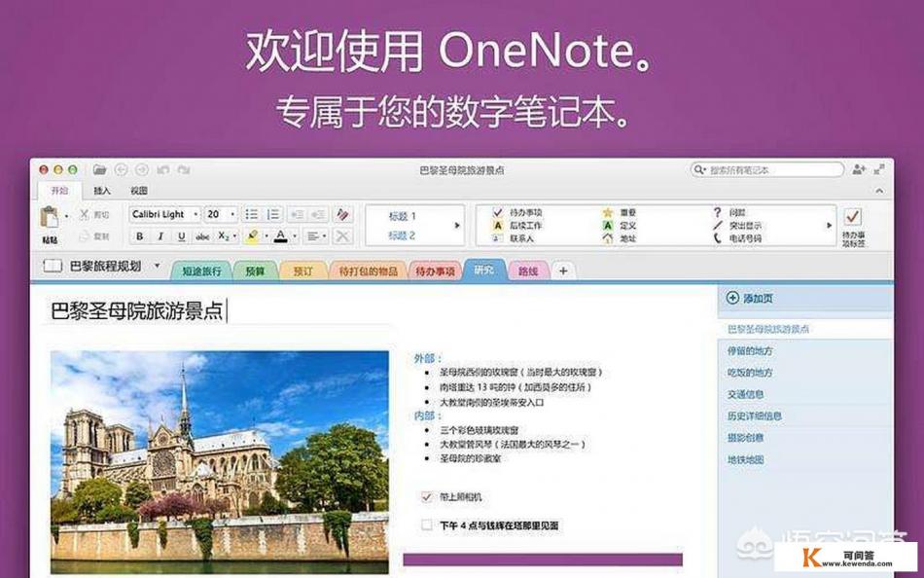
Task: Click the paragraph alignment icon
Action: pos(313,236)
